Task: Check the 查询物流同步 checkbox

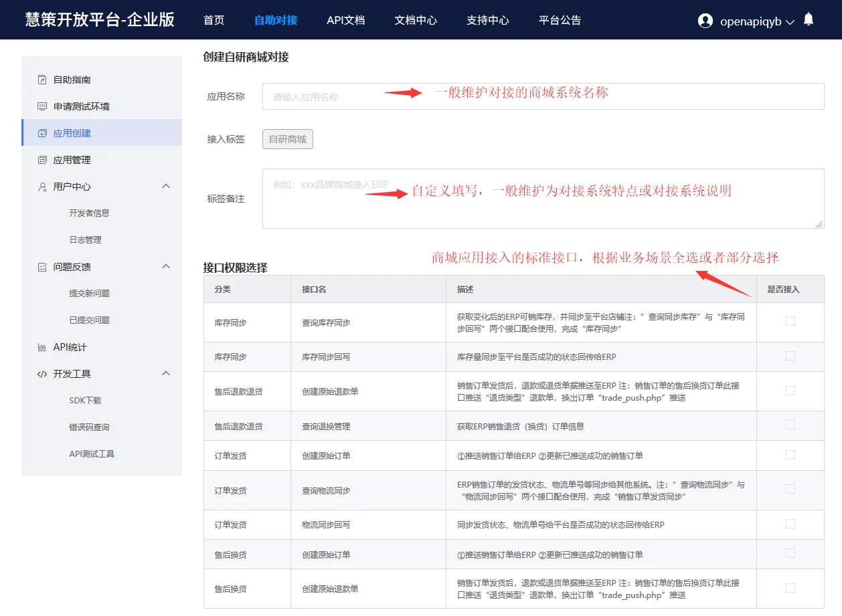Action: 790,489
